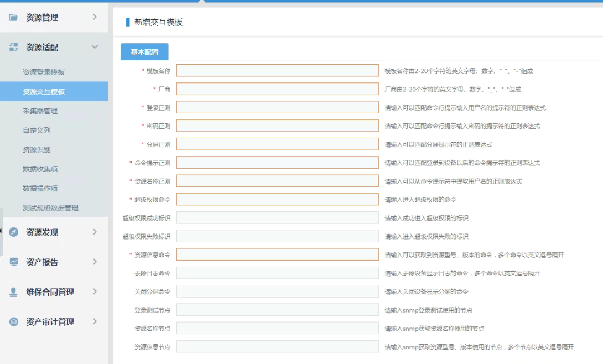Focus the 密码正则 input field

click(x=278, y=126)
